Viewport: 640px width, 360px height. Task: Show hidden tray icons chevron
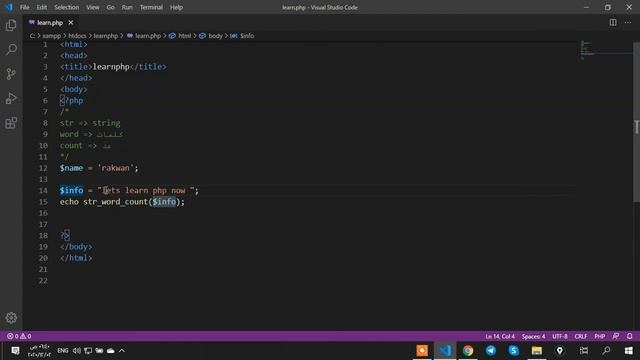122,351
